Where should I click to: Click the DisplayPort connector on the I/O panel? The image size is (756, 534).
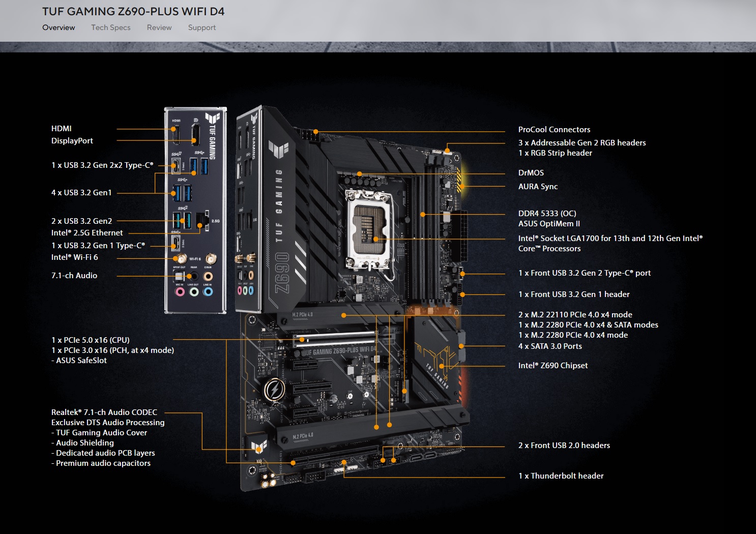[195, 134]
